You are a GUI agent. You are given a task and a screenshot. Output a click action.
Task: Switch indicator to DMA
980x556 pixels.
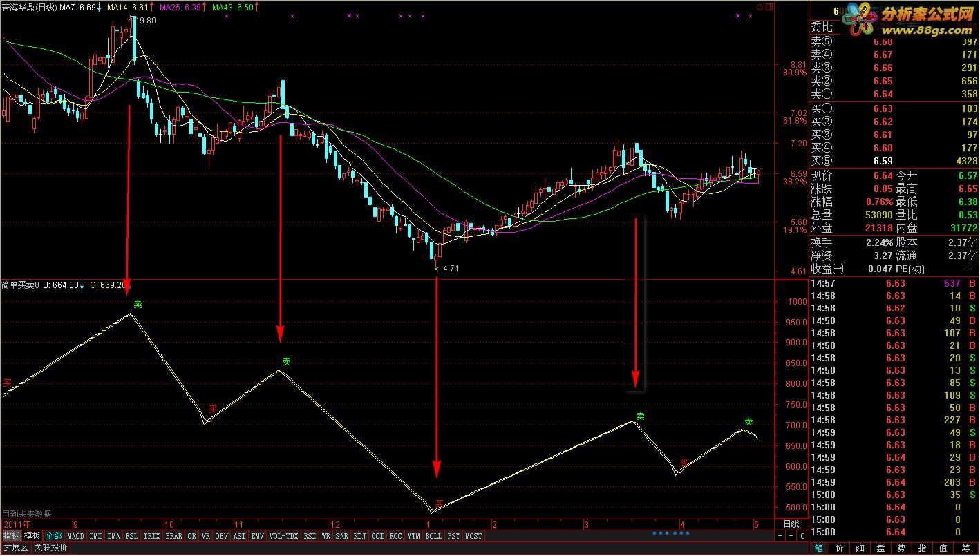click(113, 536)
